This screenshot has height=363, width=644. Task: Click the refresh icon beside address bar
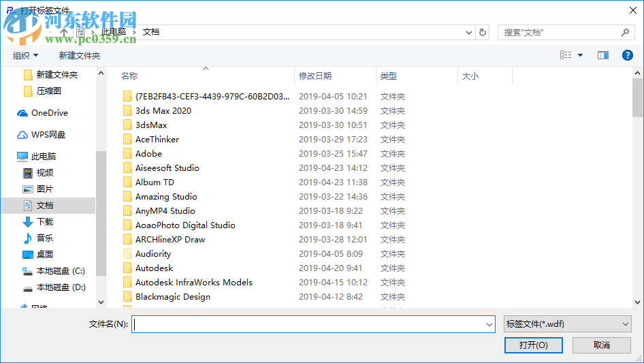click(483, 32)
